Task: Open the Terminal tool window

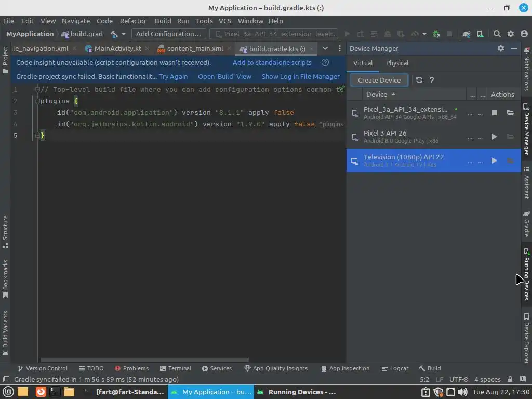Action: (x=176, y=368)
